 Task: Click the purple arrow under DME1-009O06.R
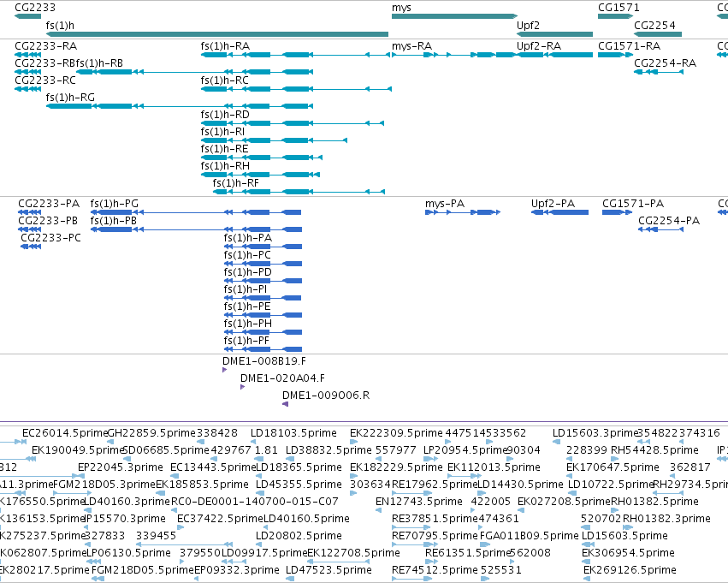pyautogui.click(x=285, y=404)
